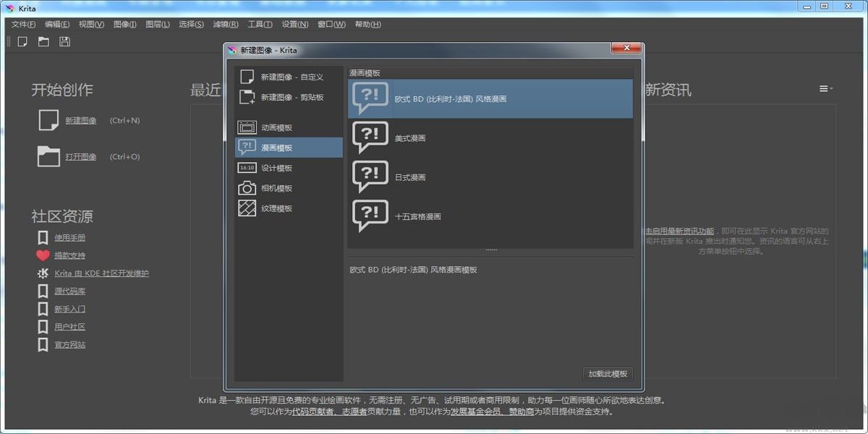Open the 新手入门 link

tap(69, 309)
